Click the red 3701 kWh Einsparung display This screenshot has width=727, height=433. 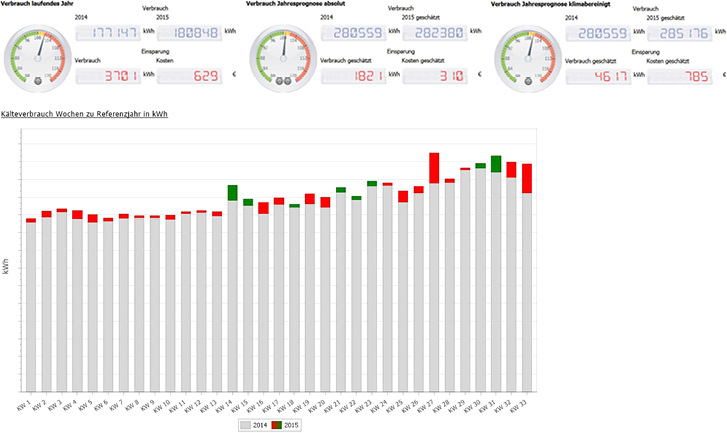[x=111, y=74]
